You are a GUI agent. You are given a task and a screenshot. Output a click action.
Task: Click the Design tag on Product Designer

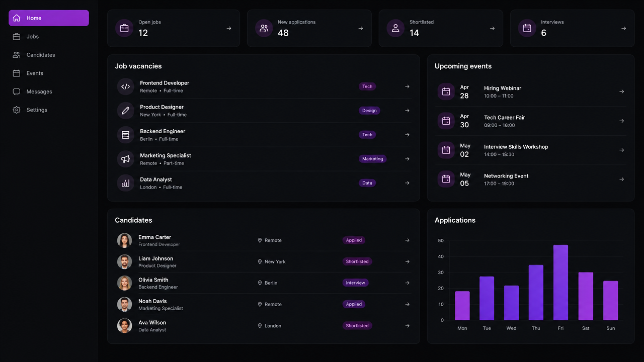(x=369, y=111)
